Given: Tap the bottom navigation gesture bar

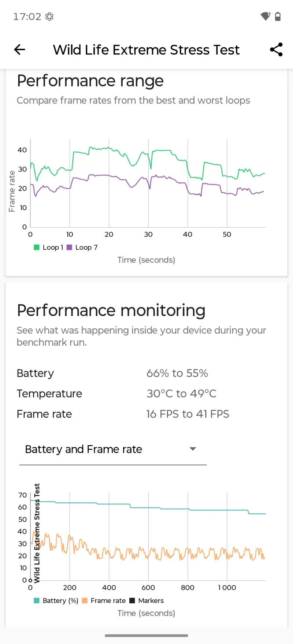Looking at the screenshot, I should [146, 636].
